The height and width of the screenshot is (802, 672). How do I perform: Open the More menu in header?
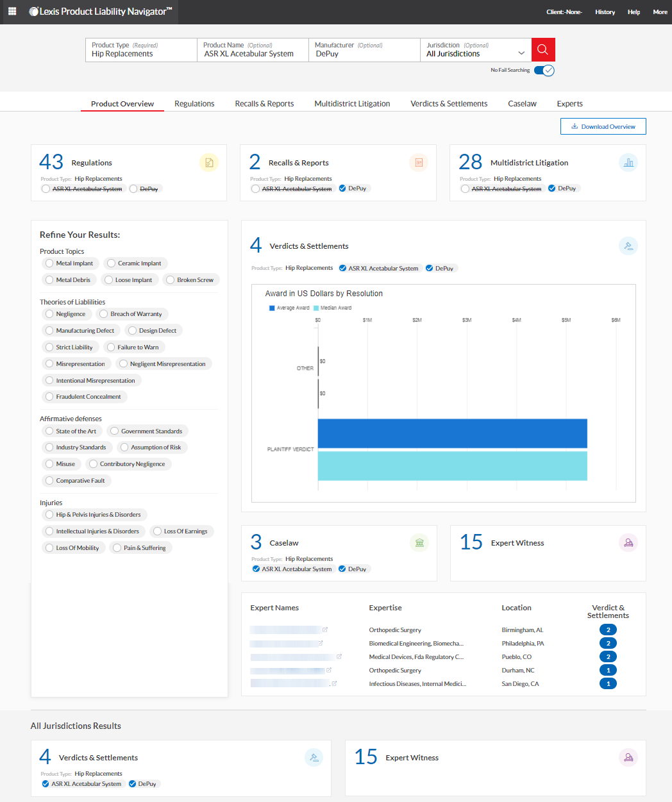pos(660,12)
